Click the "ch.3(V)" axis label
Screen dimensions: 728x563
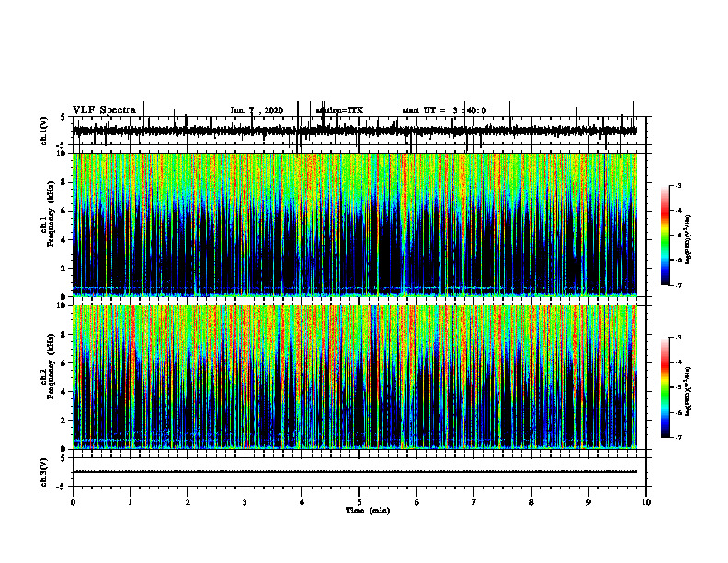(44, 472)
